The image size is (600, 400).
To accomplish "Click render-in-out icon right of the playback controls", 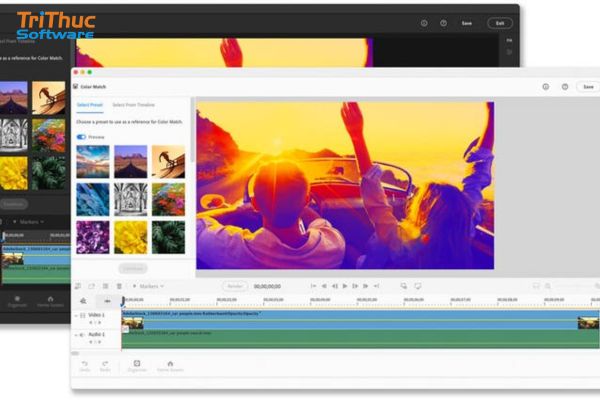I will point(404,286).
